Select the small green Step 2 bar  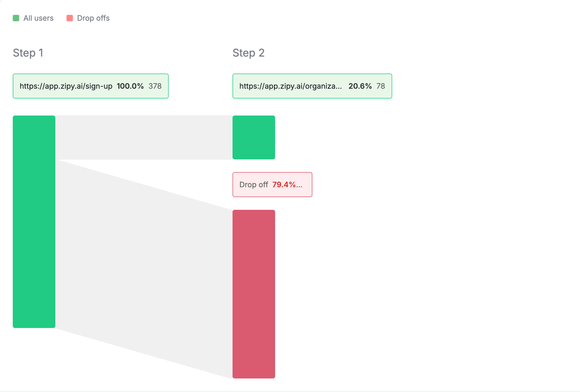(254, 137)
